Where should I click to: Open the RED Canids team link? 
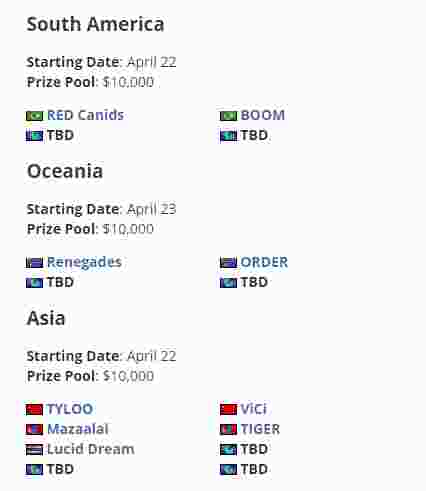[x=85, y=115]
